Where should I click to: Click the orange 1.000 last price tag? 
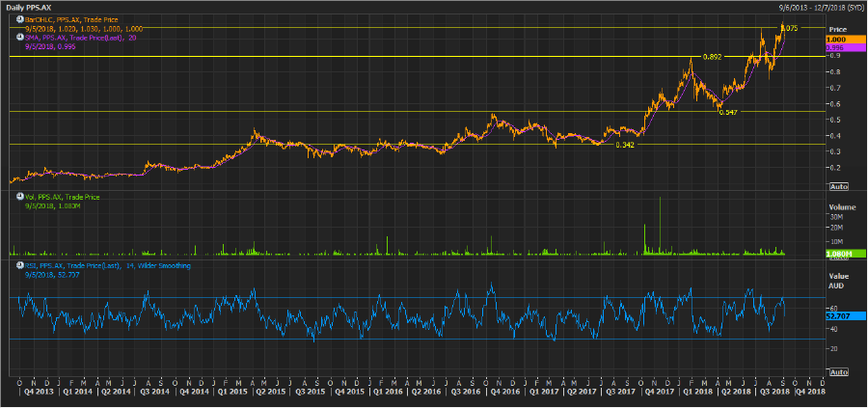coord(845,40)
